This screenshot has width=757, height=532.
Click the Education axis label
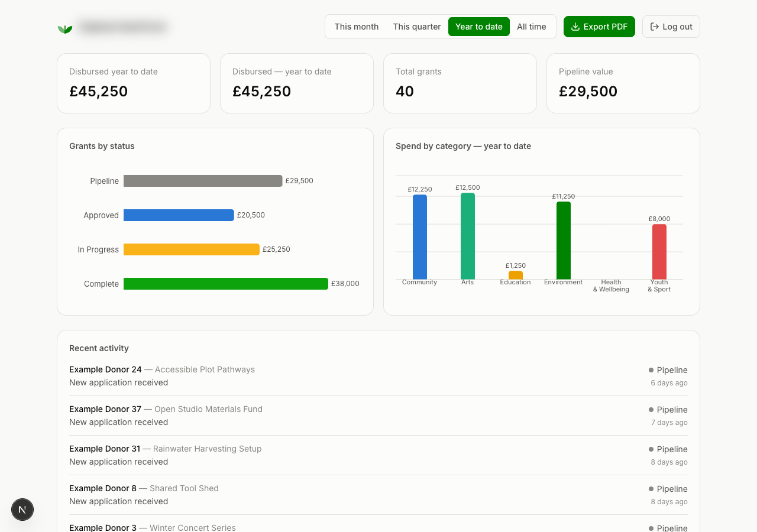(x=515, y=283)
